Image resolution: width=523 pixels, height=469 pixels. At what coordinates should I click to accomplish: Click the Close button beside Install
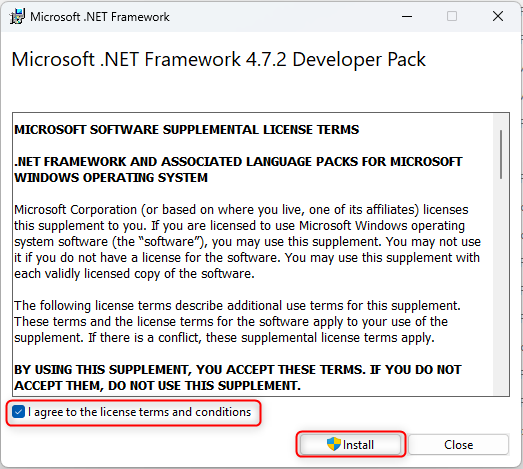click(458, 444)
